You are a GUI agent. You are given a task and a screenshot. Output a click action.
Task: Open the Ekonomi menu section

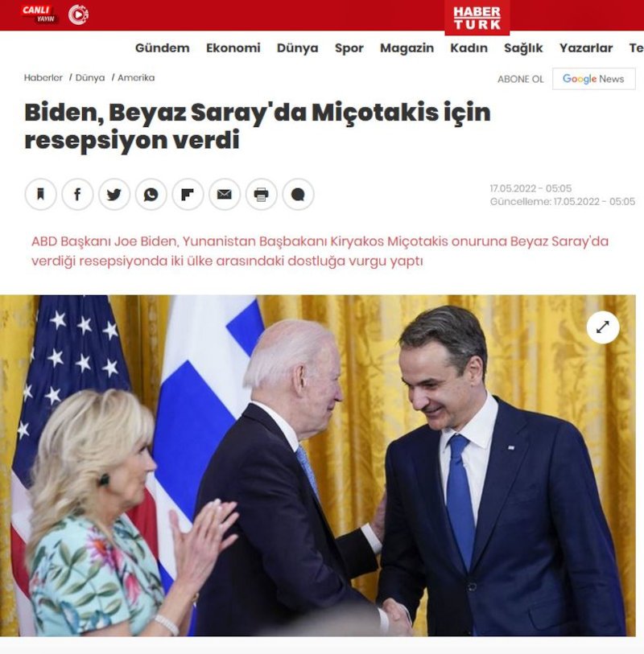[233, 48]
